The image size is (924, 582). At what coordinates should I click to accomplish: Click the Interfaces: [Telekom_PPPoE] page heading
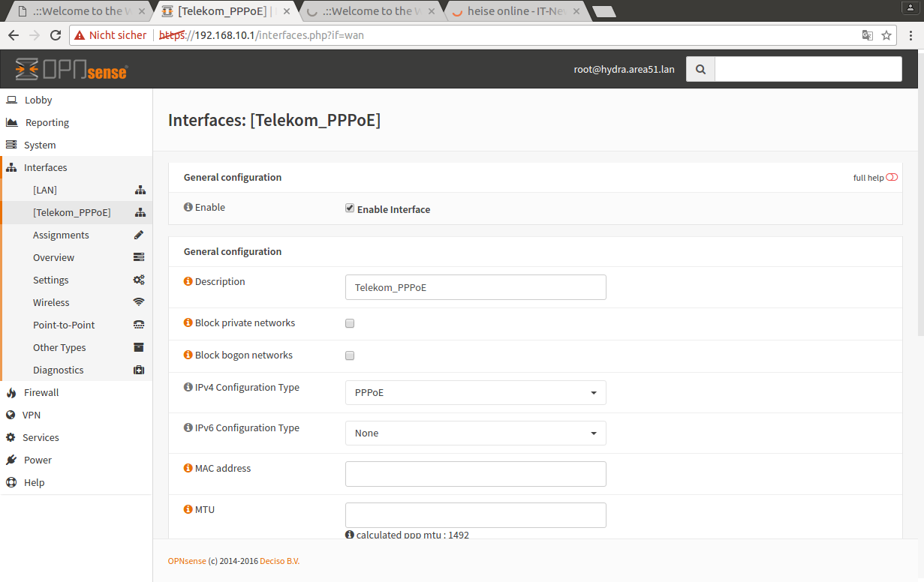275,120
